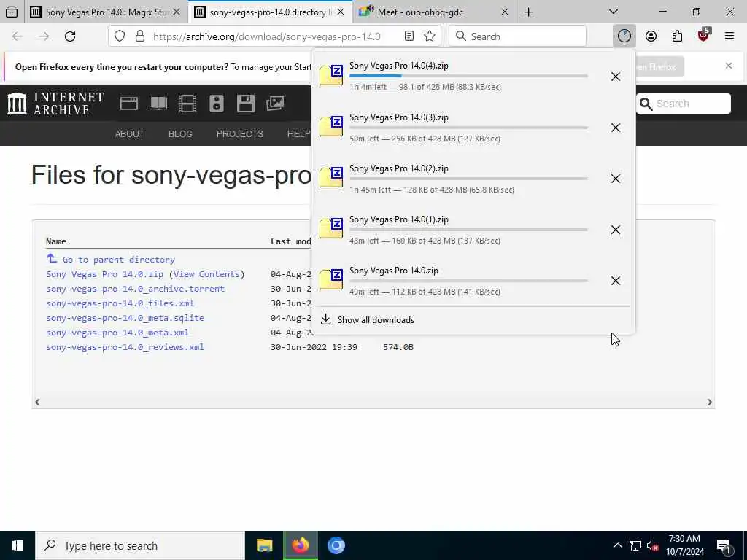Open sony-vegas-pro-14.0_meta.sqlite link
Image resolution: width=747 pixels, height=560 pixels.
pyautogui.click(x=125, y=318)
